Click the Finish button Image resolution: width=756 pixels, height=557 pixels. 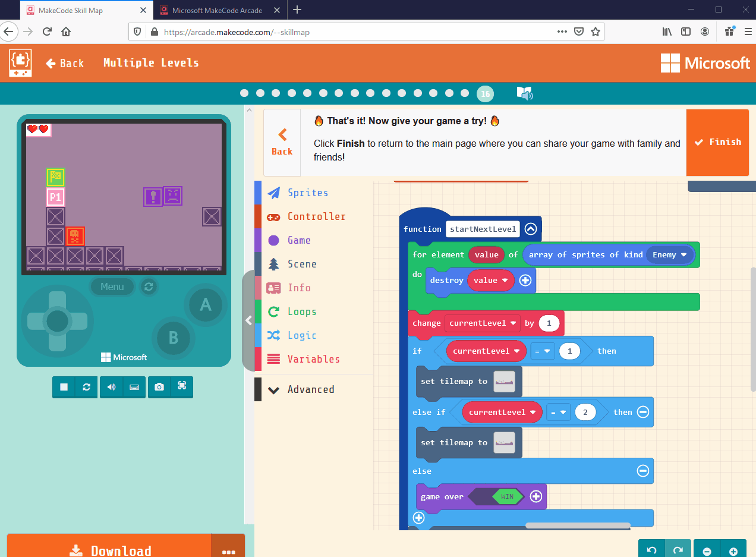(x=717, y=142)
